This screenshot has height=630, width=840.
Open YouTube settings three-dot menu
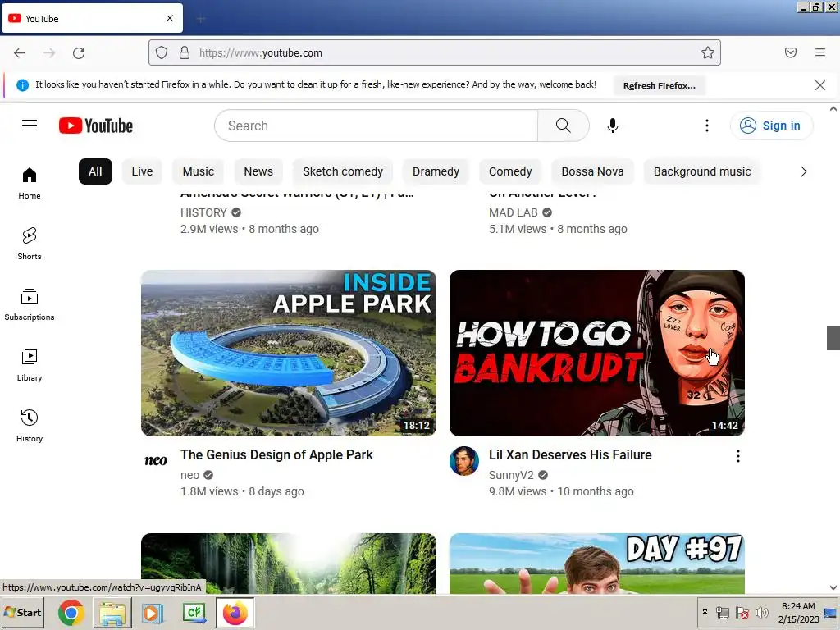[706, 126]
